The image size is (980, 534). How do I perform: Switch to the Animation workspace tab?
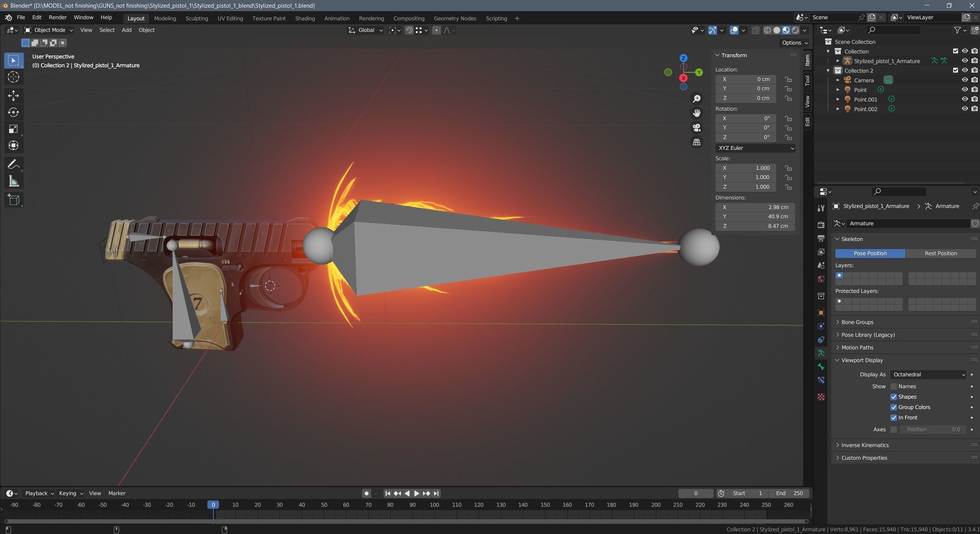[x=337, y=18]
